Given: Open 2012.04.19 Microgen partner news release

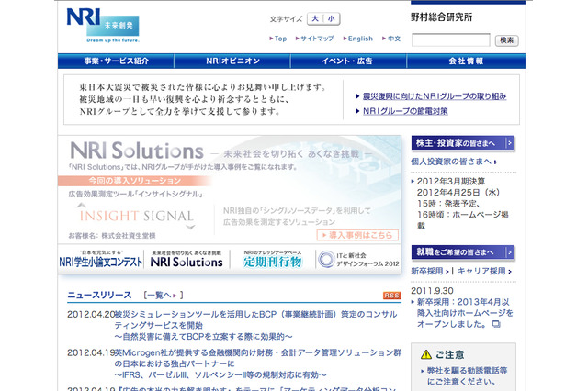Looking at the screenshot, I should (x=257, y=363).
